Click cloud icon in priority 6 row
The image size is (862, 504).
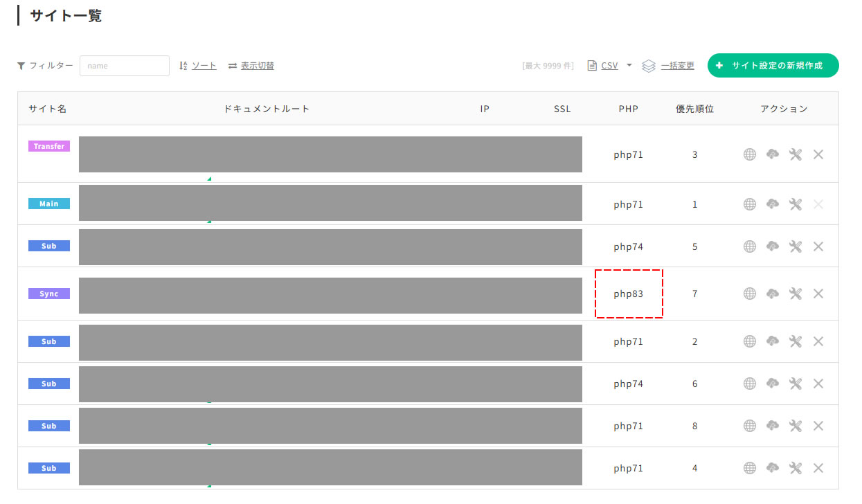click(773, 384)
